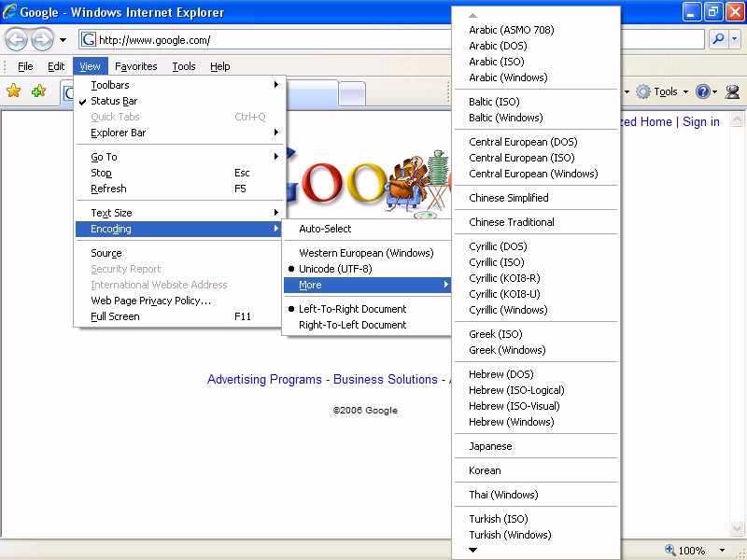This screenshot has height=560, width=747.
Task: Click the Add to Favorites icon
Action: pos(38,91)
